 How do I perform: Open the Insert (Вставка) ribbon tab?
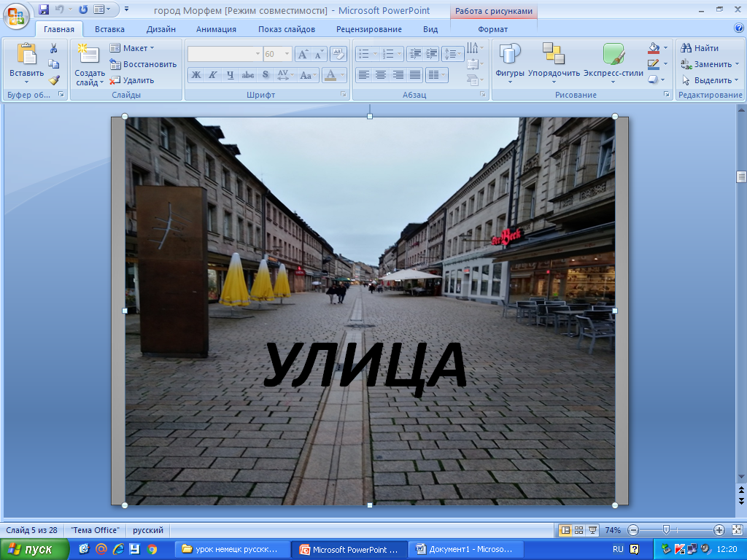click(109, 29)
